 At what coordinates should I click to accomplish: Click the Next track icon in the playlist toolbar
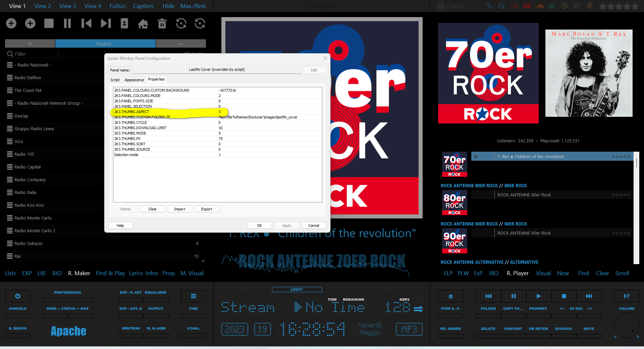pyautogui.click(x=106, y=23)
